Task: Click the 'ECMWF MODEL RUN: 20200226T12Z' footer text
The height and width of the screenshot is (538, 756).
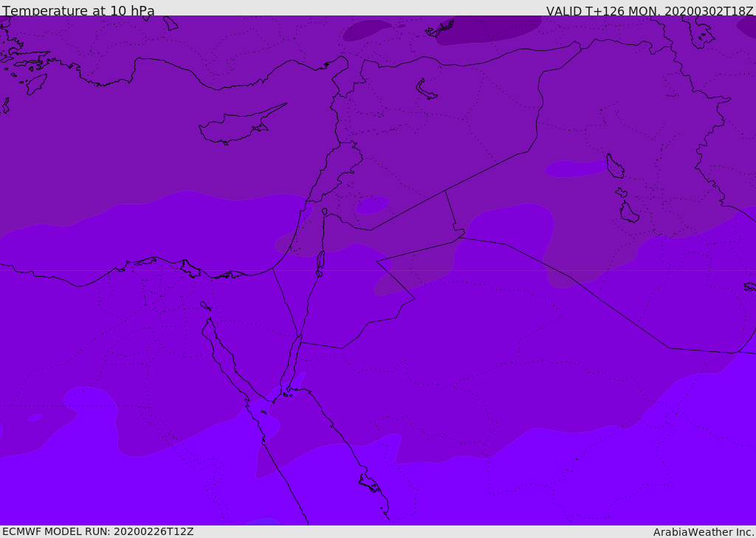Action: tap(98, 531)
